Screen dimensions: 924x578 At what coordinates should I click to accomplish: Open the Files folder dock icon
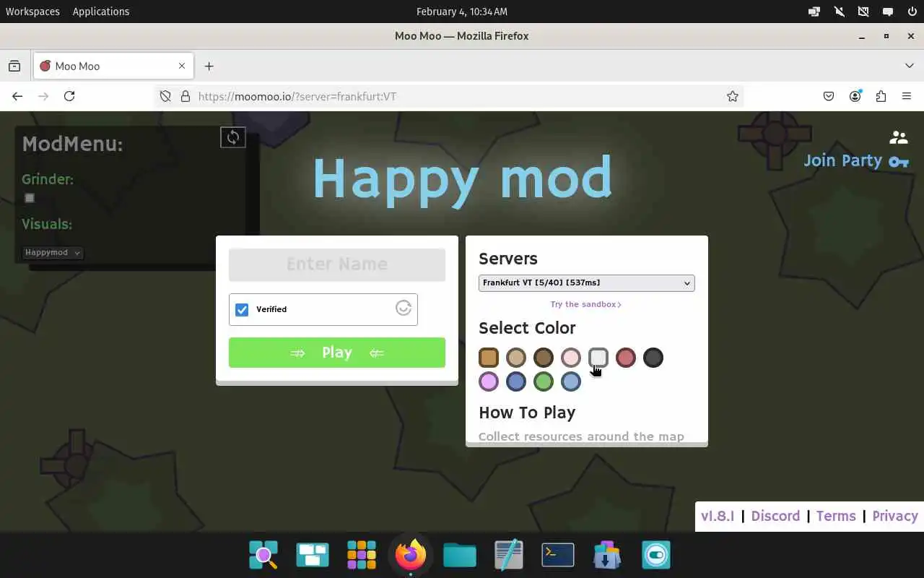click(460, 555)
